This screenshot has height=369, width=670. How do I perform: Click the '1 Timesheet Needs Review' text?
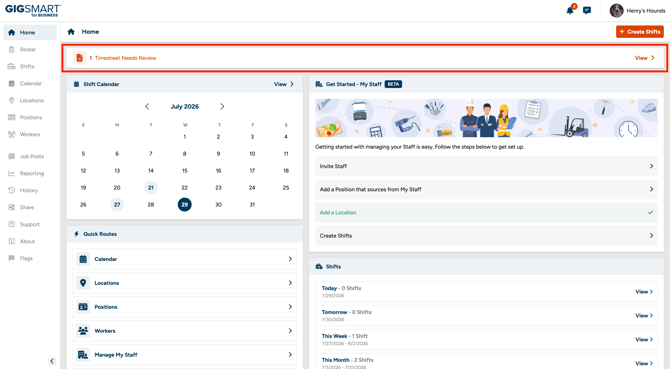pyautogui.click(x=123, y=58)
